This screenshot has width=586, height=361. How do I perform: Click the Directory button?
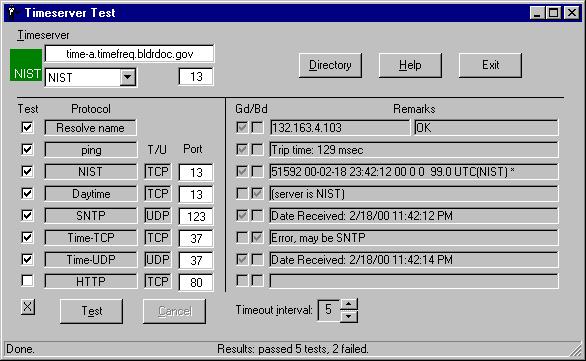[330, 65]
